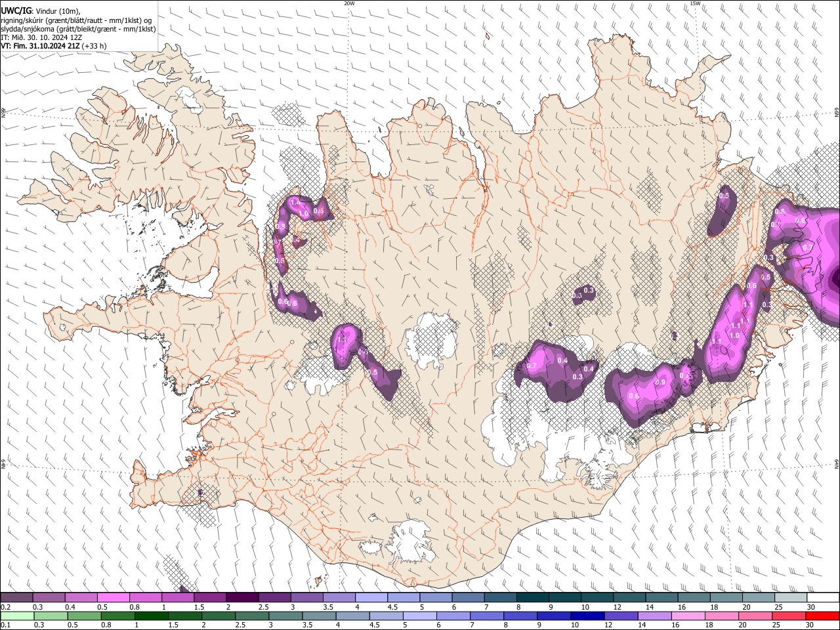This screenshot has height=630, width=840.
Task: Click the '(+33 h)' forecast offset text
Action: click(x=94, y=46)
